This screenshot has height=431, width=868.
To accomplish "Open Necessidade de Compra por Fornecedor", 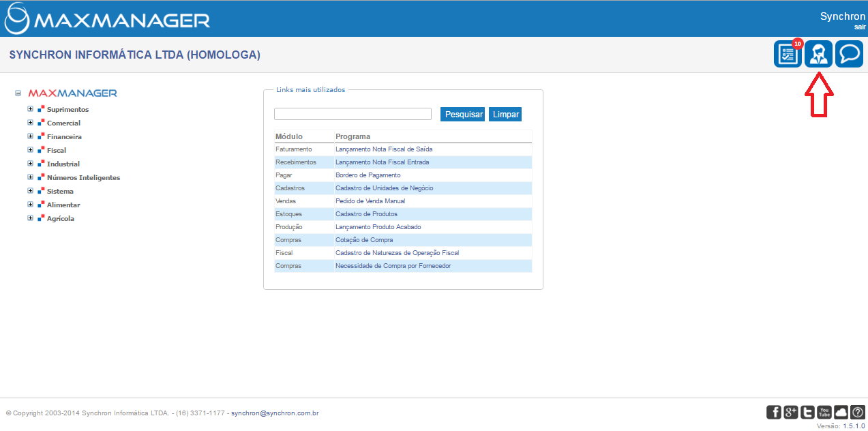I will click(x=393, y=266).
